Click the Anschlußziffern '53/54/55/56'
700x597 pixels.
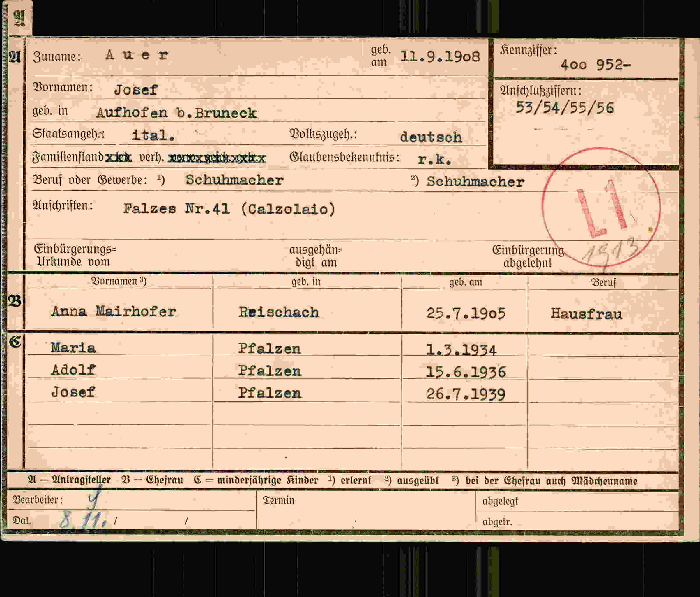pos(565,108)
